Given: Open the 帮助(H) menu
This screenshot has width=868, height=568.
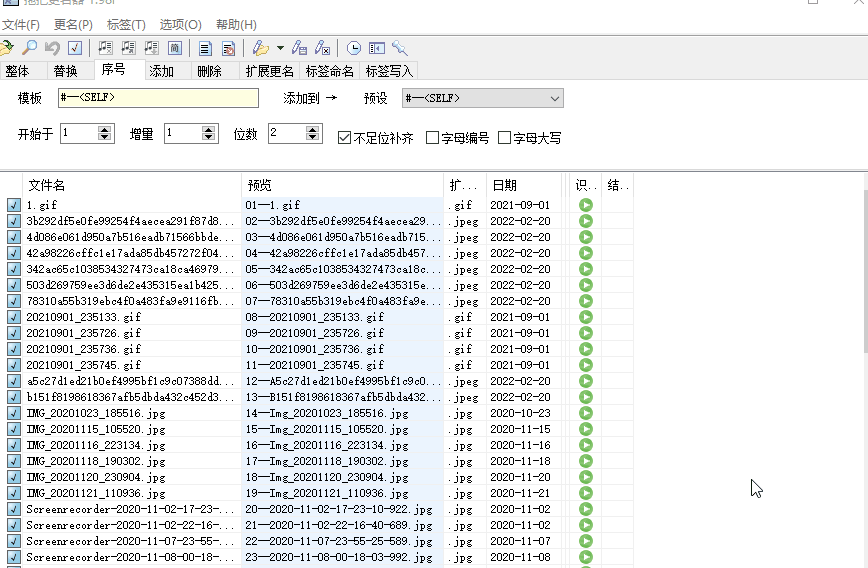Looking at the screenshot, I should click(x=236, y=25).
